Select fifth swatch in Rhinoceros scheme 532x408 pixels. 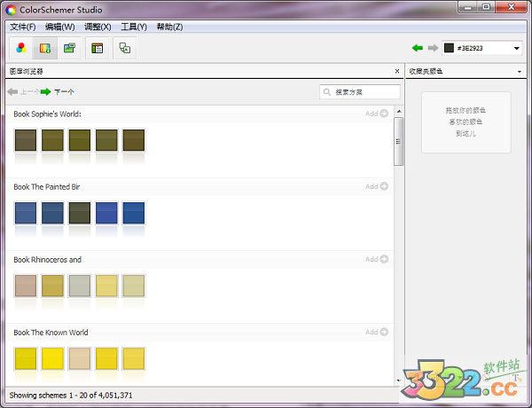(x=134, y=286)
